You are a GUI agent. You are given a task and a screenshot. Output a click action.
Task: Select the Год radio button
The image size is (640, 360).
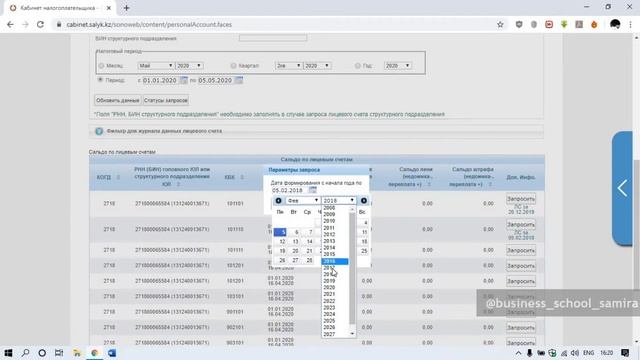(358, 66)
